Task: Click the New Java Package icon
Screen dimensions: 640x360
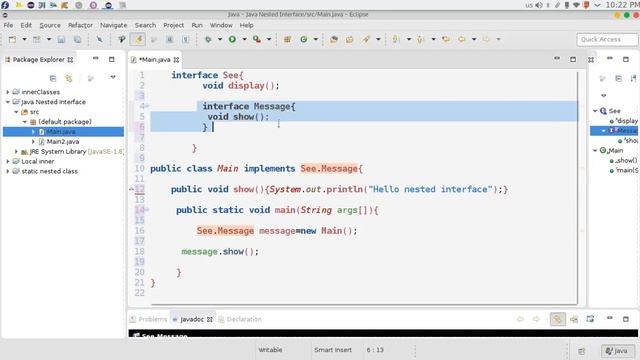Action: pyautogui.click(x=287, y=39)
